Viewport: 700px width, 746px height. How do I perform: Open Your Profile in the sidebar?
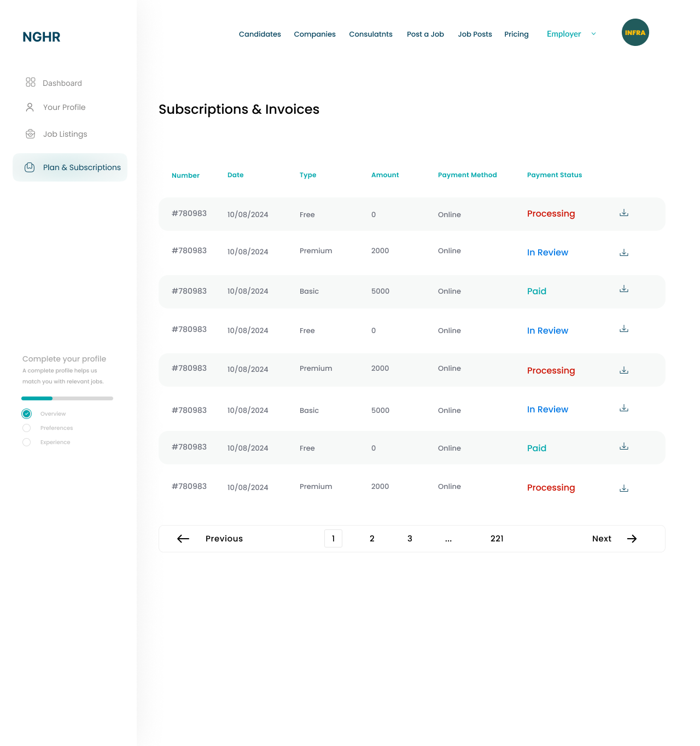click(x=65, y=107)
